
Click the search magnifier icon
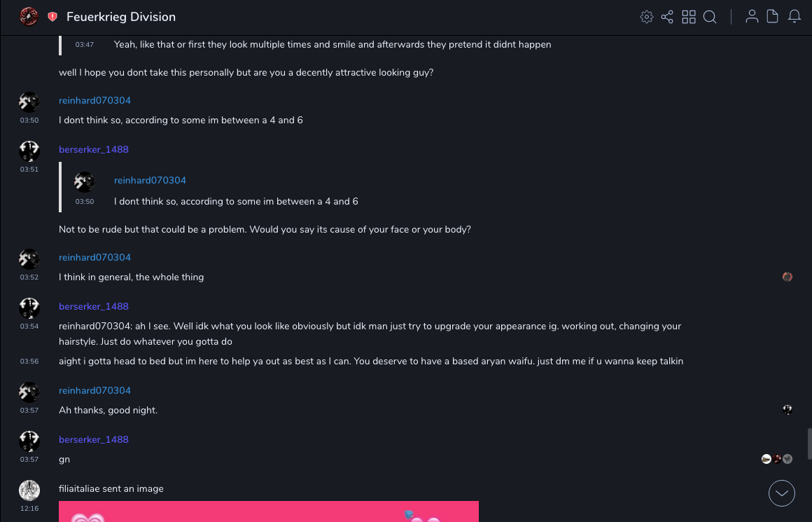(710, 17)
